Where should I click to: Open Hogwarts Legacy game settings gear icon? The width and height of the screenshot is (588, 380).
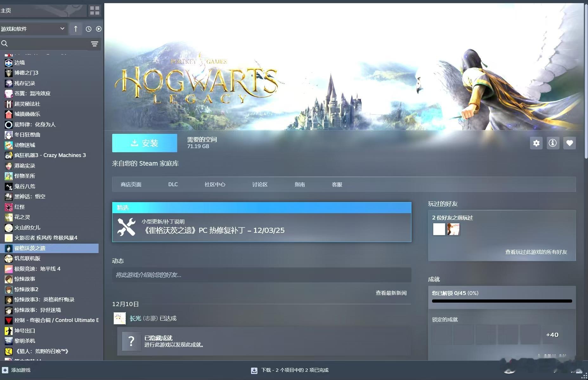(536, 143)
